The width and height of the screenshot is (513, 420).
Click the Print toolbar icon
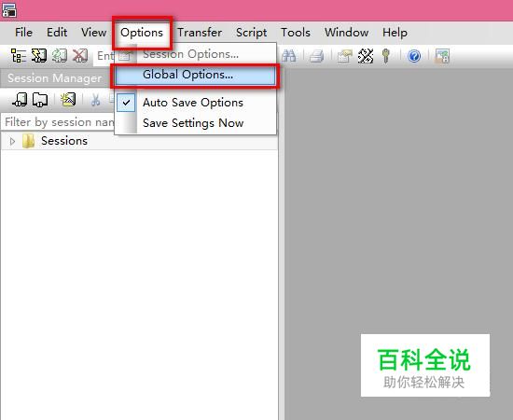(317, 56)
